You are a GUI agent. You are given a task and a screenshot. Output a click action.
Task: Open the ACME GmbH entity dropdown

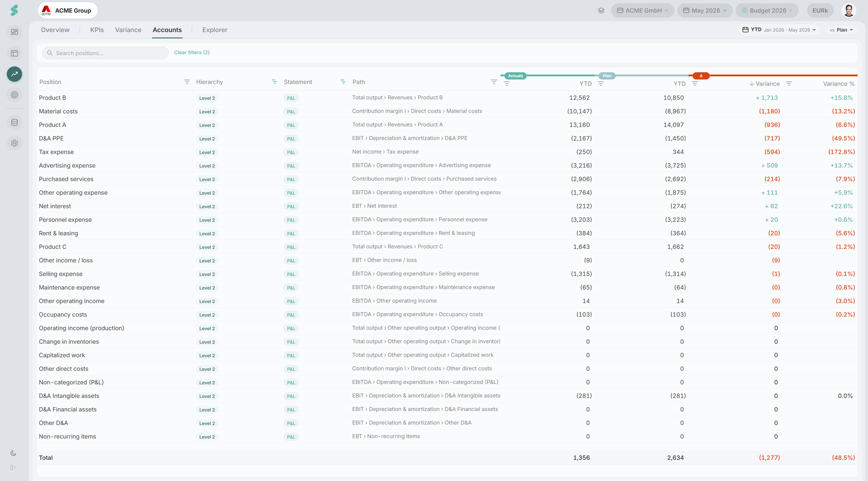(642, 10)
